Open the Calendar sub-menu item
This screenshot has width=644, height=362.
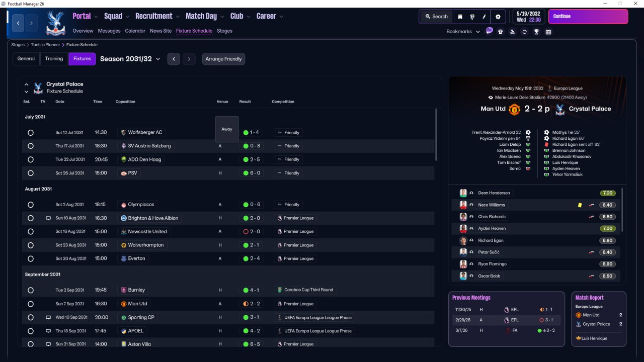(x=135, y=31)
